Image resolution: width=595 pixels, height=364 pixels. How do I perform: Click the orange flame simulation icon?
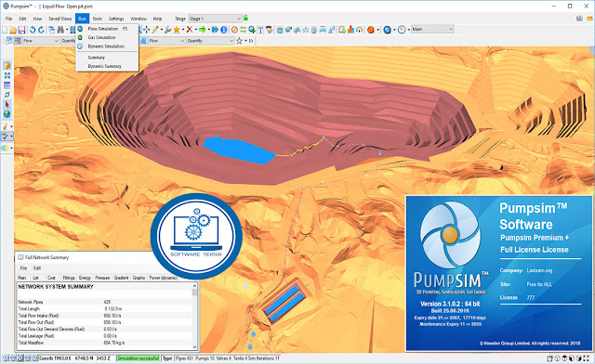click(371, 30)
